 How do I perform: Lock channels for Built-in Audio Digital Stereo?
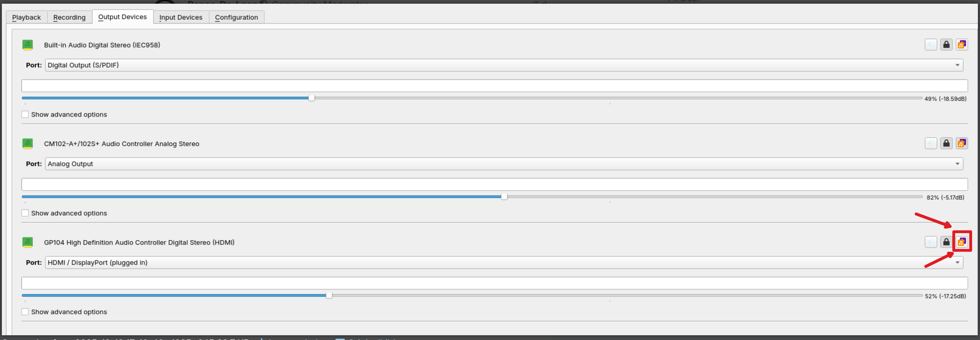click(946, 45)
